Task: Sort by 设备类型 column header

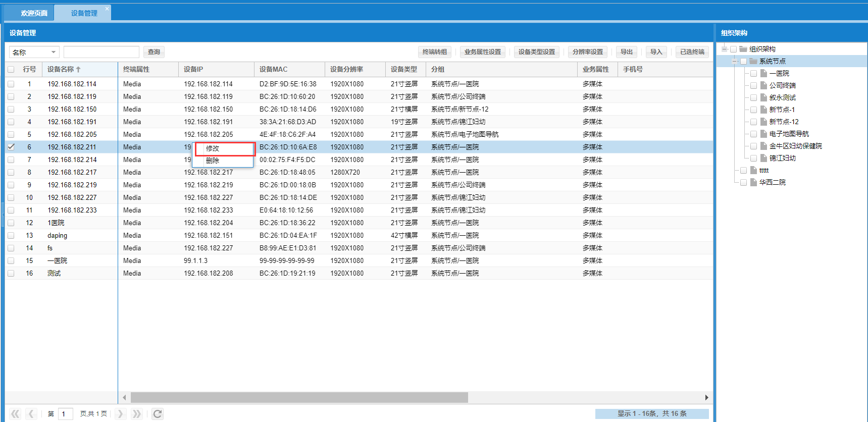Action: coord(405,69)
